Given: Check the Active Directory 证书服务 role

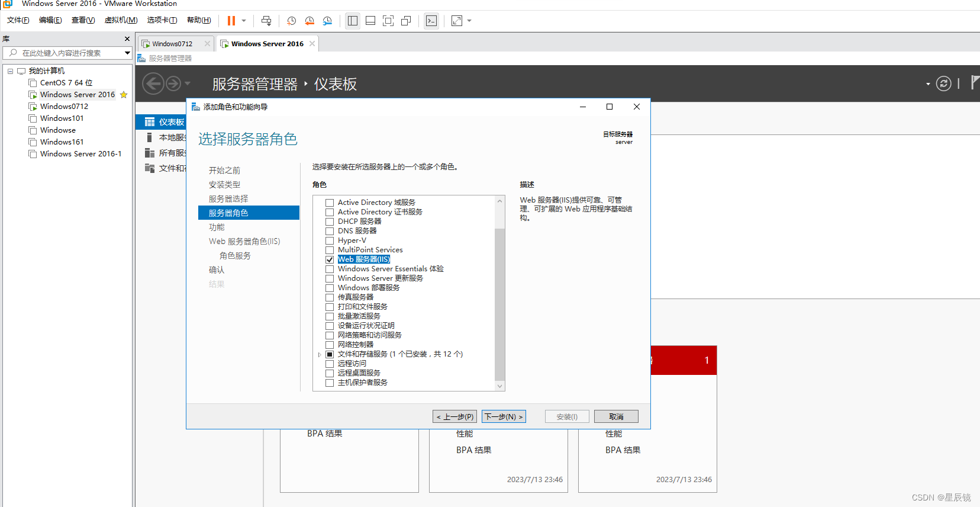Looking at the screenshot, I should point(330,212).
